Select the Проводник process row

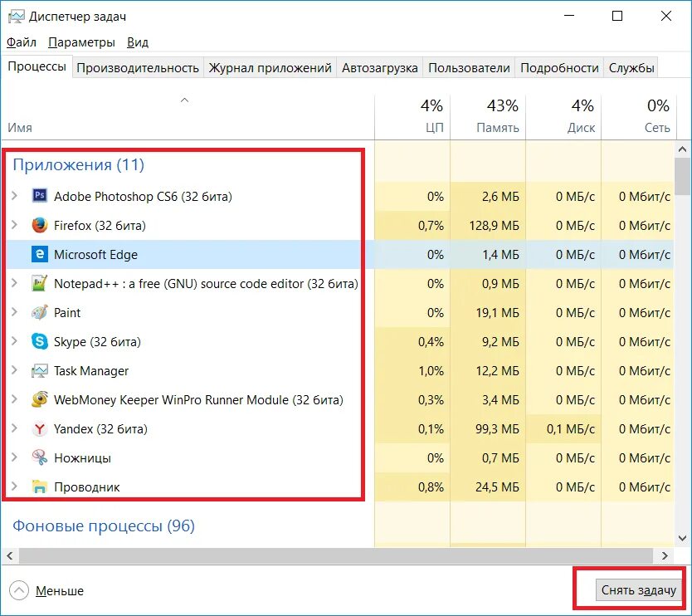(340, 487)
